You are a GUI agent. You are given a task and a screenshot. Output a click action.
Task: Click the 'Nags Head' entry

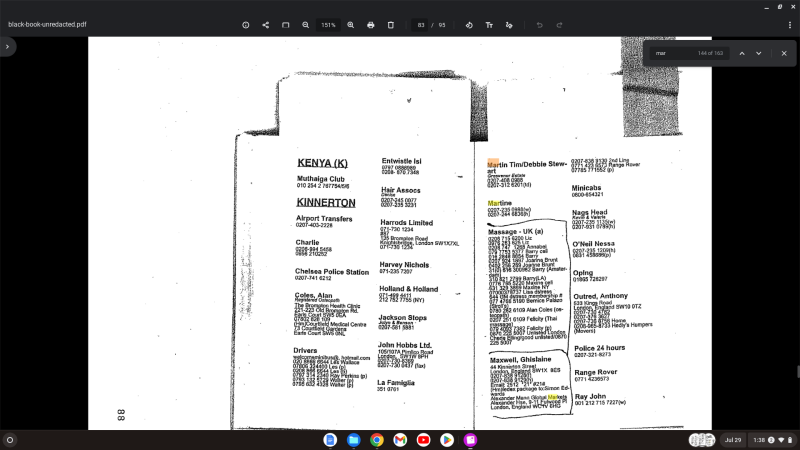click(x=590, y=212)
